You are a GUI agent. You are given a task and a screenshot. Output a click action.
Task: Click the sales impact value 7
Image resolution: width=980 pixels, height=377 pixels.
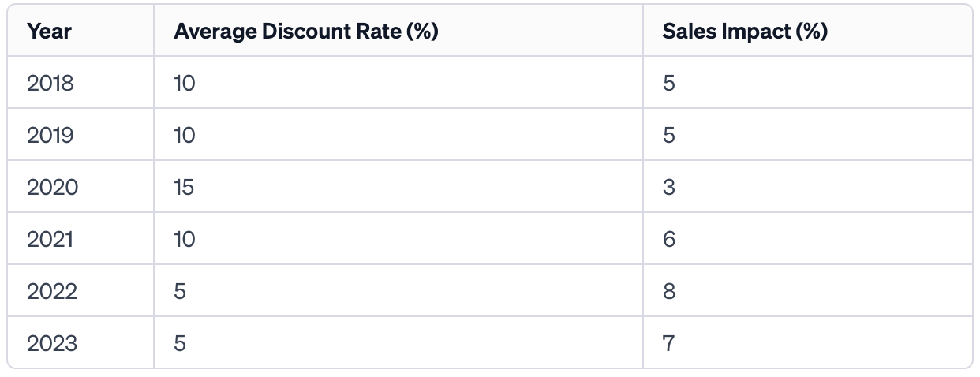[x=669, y=343]
